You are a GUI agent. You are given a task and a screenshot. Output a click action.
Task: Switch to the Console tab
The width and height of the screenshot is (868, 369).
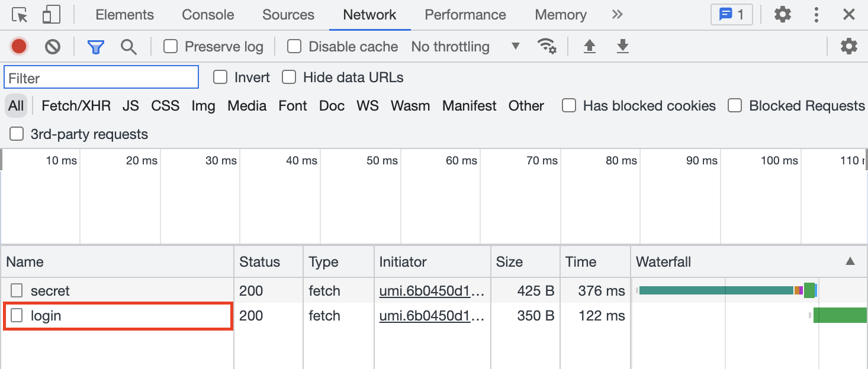click(208, 15)
